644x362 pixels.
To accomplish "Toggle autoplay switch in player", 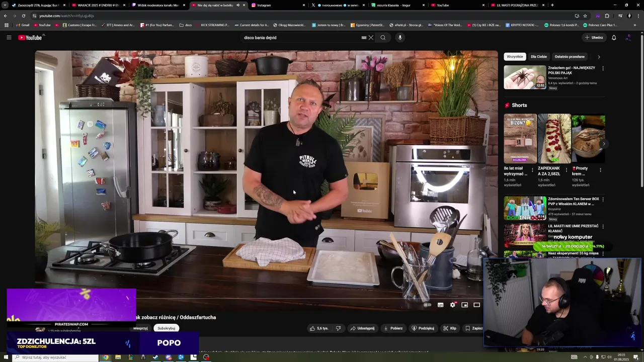I will [x=427, y=305].
